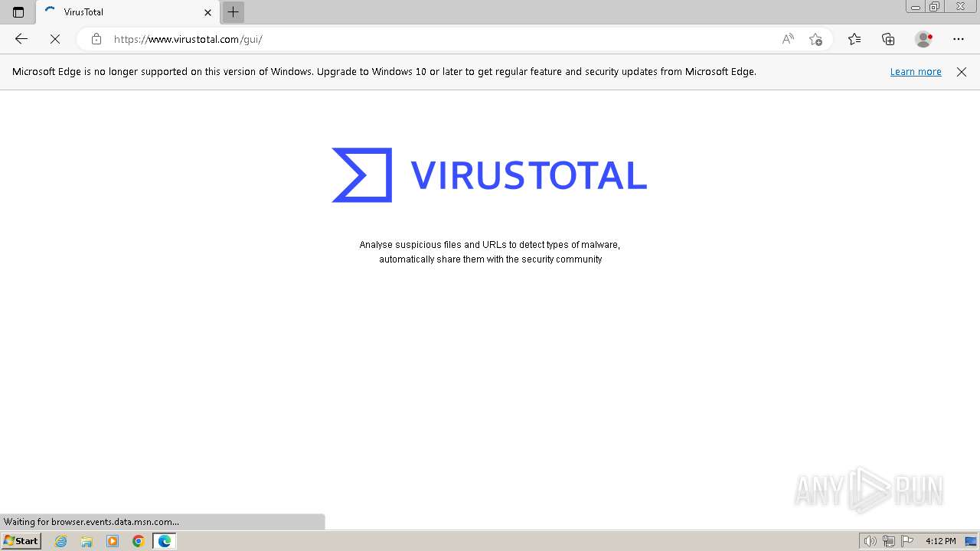Click the 4:12 PM clock
This screenshot has width=980, height=551.
point(940,541)
